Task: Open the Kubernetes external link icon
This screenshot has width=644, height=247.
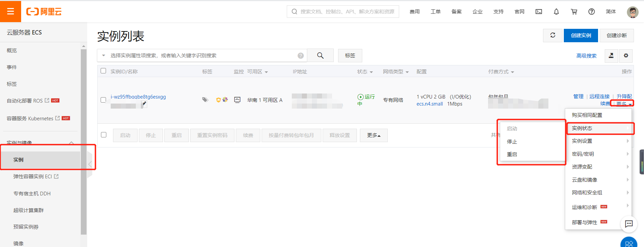Action: 57,118
